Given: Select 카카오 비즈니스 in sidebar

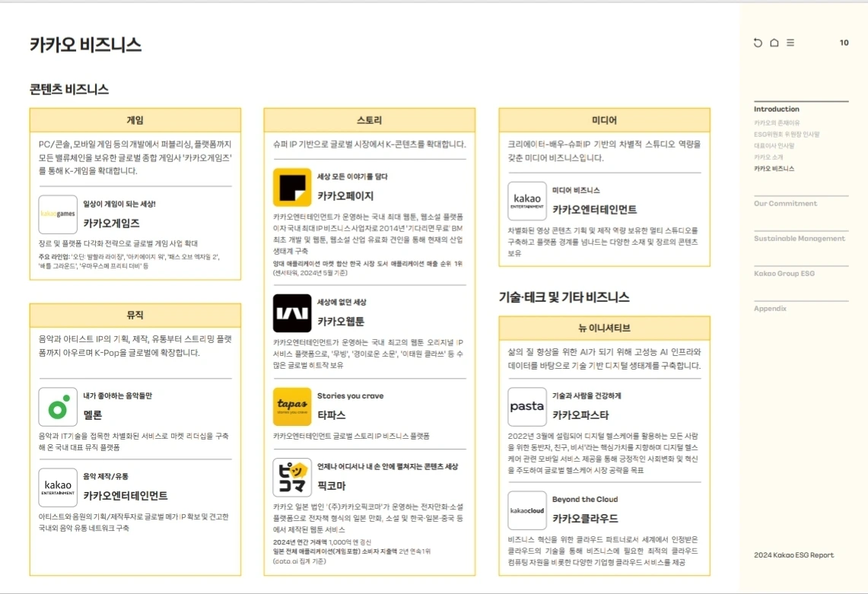Looking at the screenshot, I should pyautogui.click(x=774, y=169).
